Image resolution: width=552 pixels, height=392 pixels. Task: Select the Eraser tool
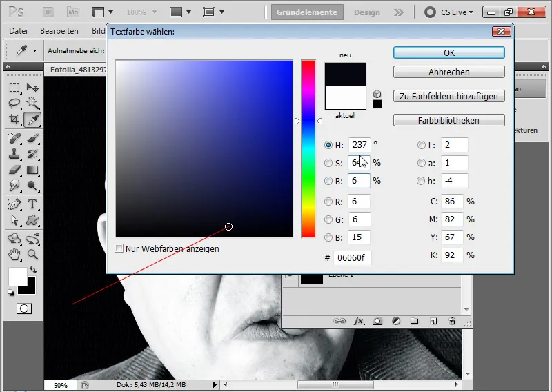click(x=14, y=170)
